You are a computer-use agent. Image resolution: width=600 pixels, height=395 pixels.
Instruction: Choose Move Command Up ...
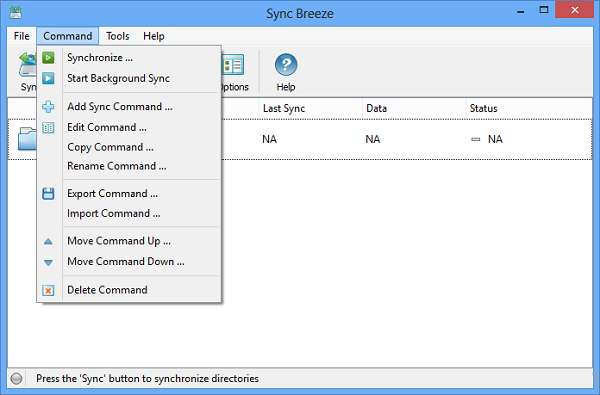(129, 241)
